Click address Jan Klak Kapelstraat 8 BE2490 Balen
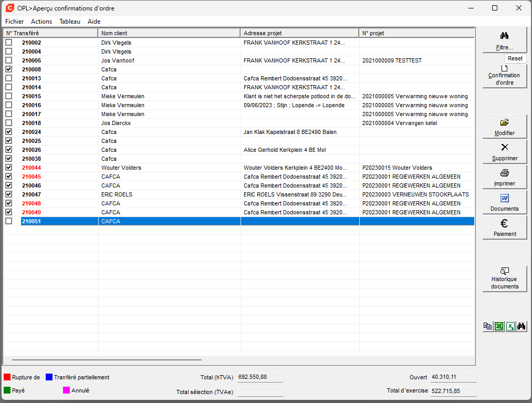The height and width of the screenshot is (403, 532). [x=290, y=132]
